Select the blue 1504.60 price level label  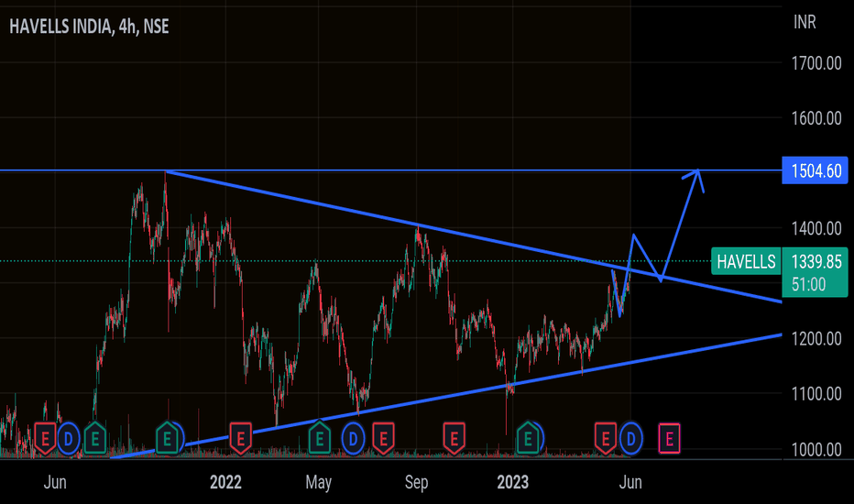coord(816,170)
